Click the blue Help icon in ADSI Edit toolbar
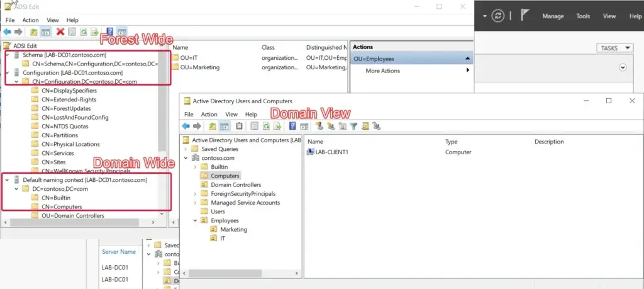The image size is (644, 289). [x=110, y=31]
